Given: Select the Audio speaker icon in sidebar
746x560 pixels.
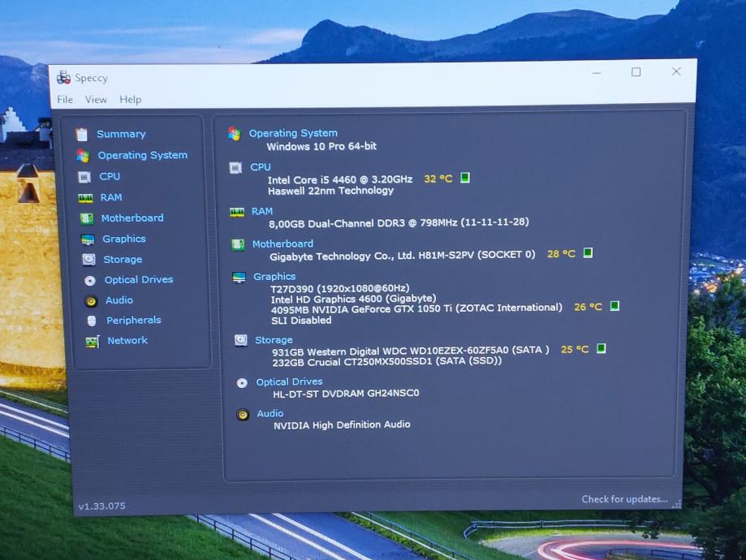Looking at the screenshot, I should point(91,301).
